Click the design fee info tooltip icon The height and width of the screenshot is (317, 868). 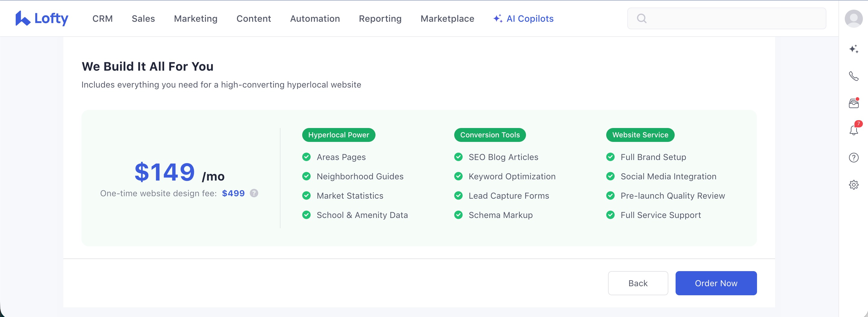(x=254, y=193)
